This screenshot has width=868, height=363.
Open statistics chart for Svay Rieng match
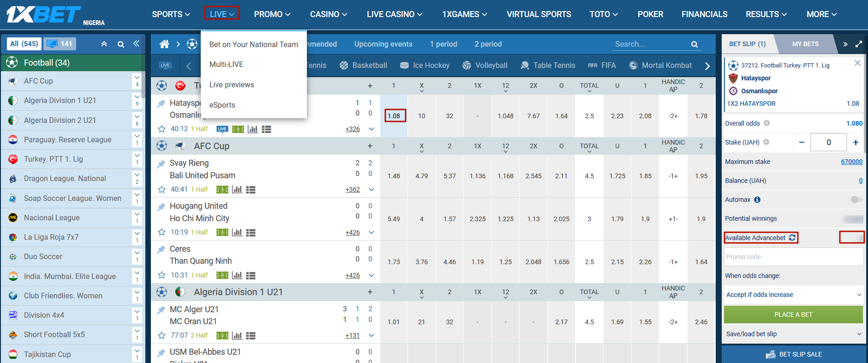pyautogui.click(x=237, y=189)
